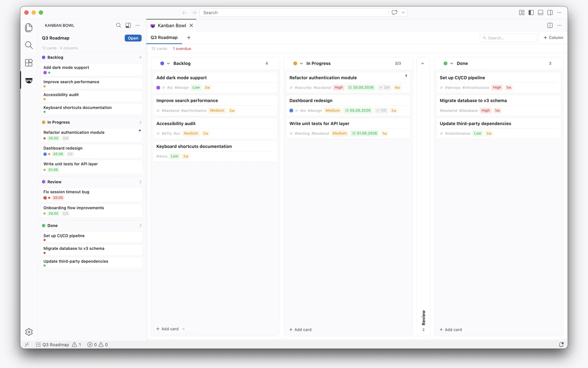Close the Kanban Bowl tab
588x368 pixels.
point(191,25)
